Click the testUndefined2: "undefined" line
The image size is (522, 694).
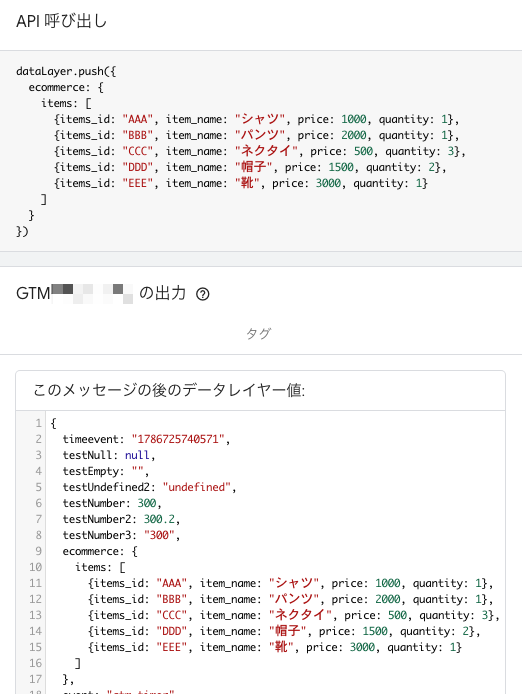coord(149,487)
